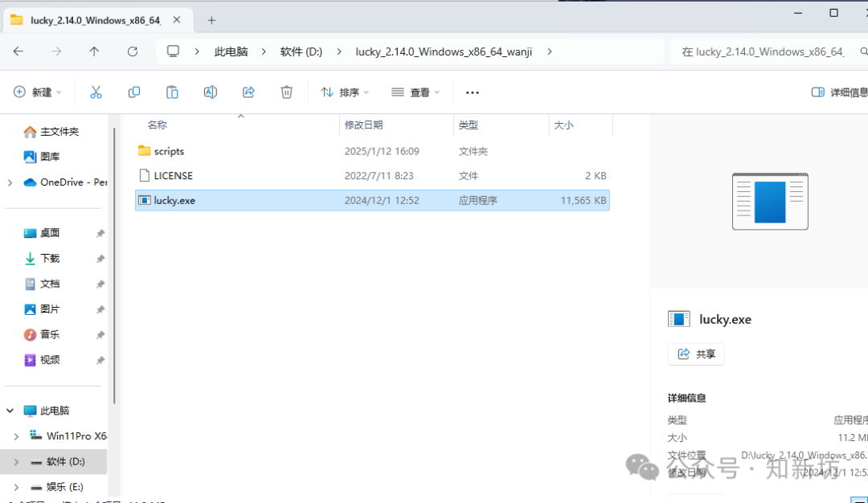Click the Delete trash icon
The width and height of the screenshot is (868, 503).
click(x=286, y=92)
